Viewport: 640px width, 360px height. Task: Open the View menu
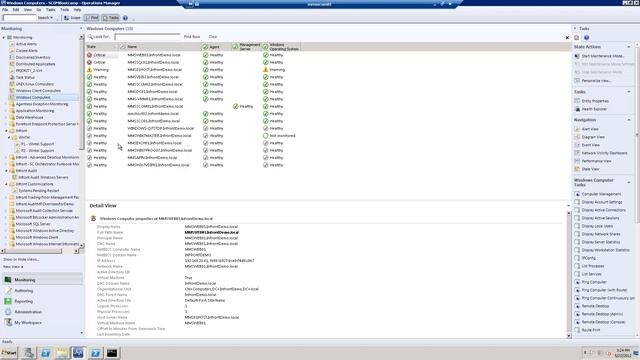pyautogui.click(x=28, y=9)
